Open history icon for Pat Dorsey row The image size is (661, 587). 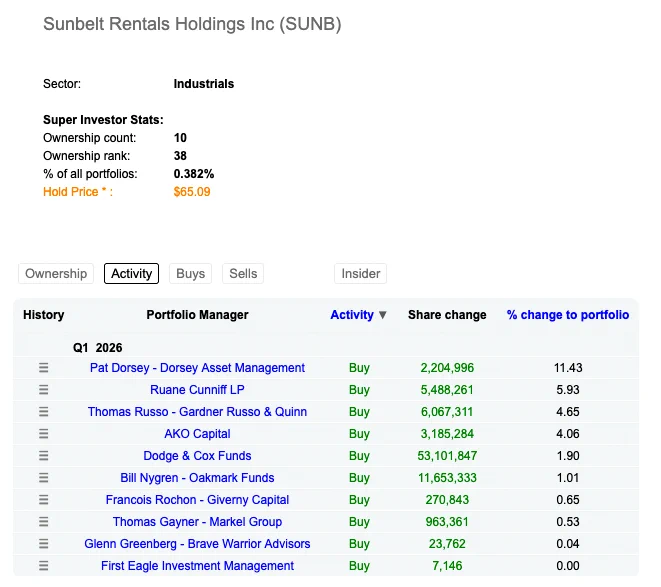point(43,368)
